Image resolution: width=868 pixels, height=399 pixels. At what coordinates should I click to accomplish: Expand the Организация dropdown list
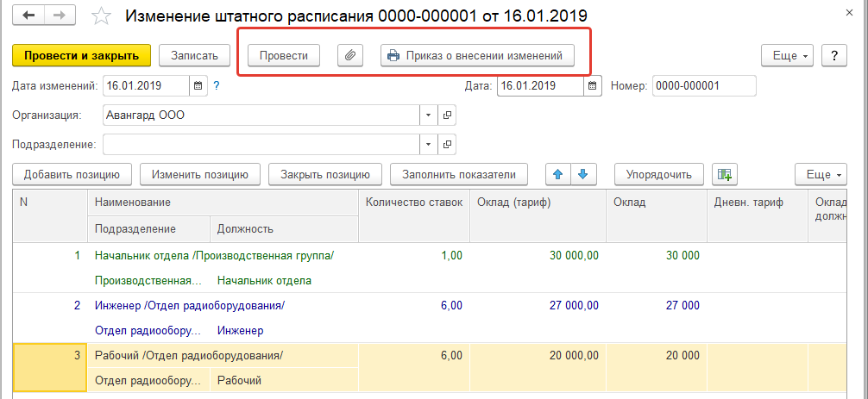(x=430, y=115)
